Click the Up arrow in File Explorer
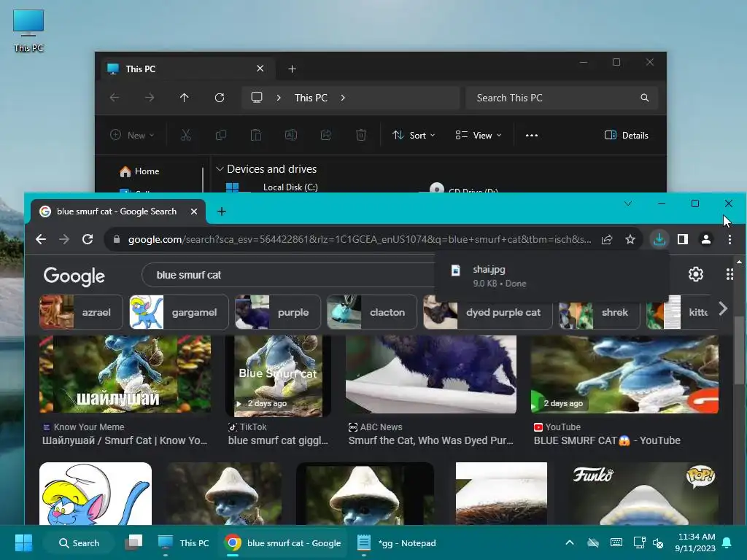Viewport: 747px width, 560px height. coord(185,98)
